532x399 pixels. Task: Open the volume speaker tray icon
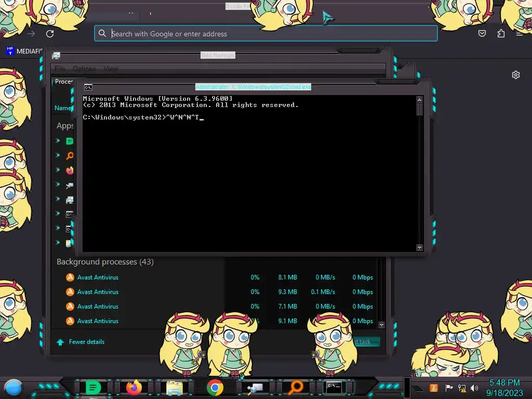click(x=474, y=388)
